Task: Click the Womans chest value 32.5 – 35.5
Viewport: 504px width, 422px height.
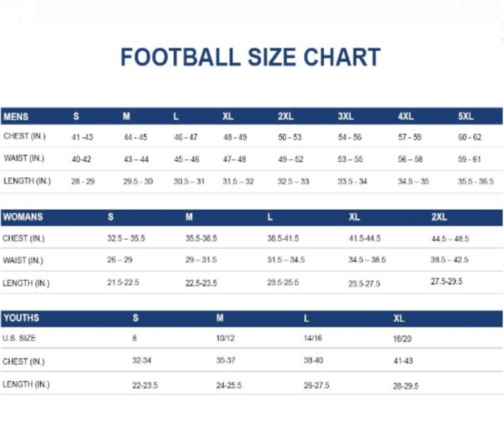Action: pos(126,239)
